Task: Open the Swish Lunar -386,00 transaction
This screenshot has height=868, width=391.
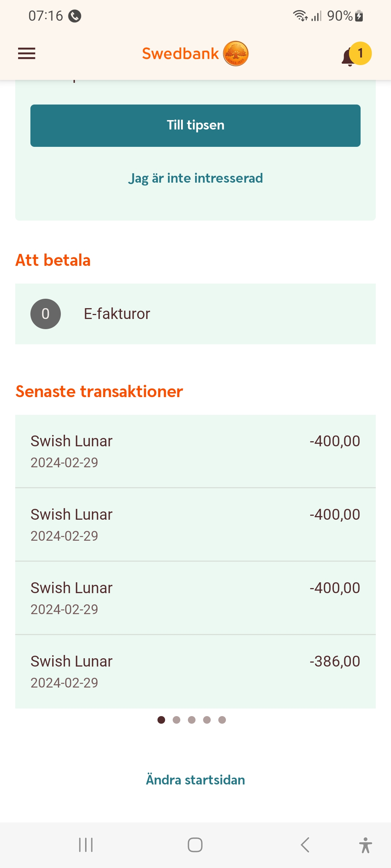Action: [195, 672]
